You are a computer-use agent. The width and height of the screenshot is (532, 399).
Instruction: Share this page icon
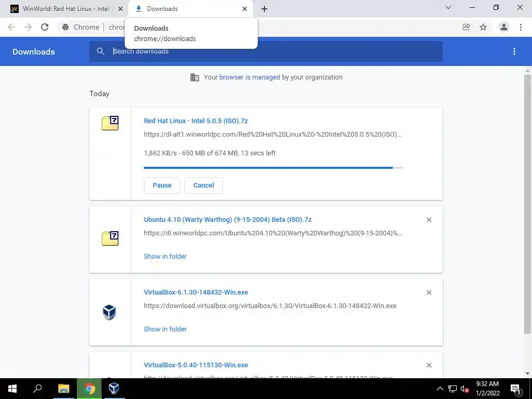[x=466, y=27]
